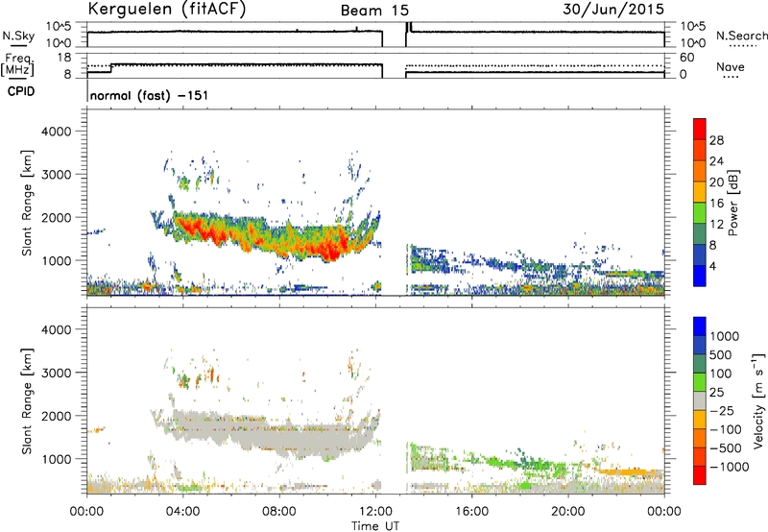This screenshot has height=532, width=768.
Task: Click the Nave axis tick "60"
Action: click(686, 58)
